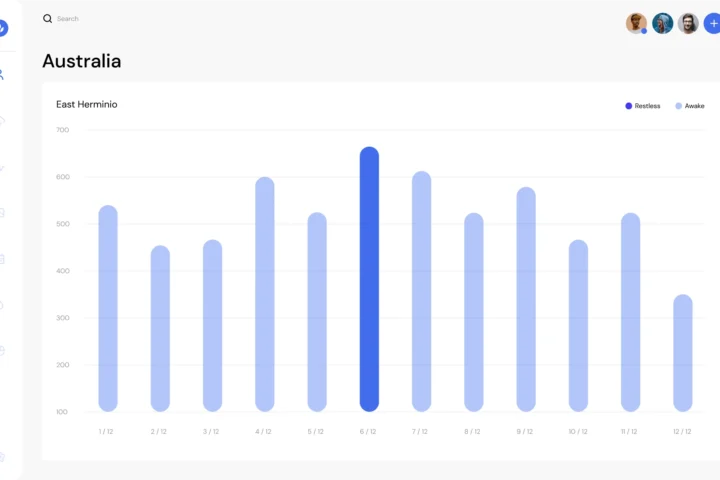Click the blue plus add button
Image resolution: width=720 pixels, height=480 pixels.
pos(711,24)
